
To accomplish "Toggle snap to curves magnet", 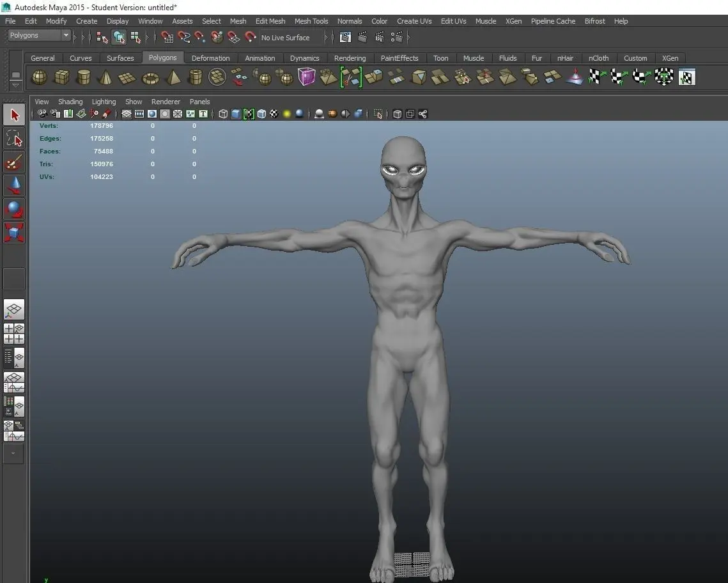I will pyautogui.click(x=184, y=37).
